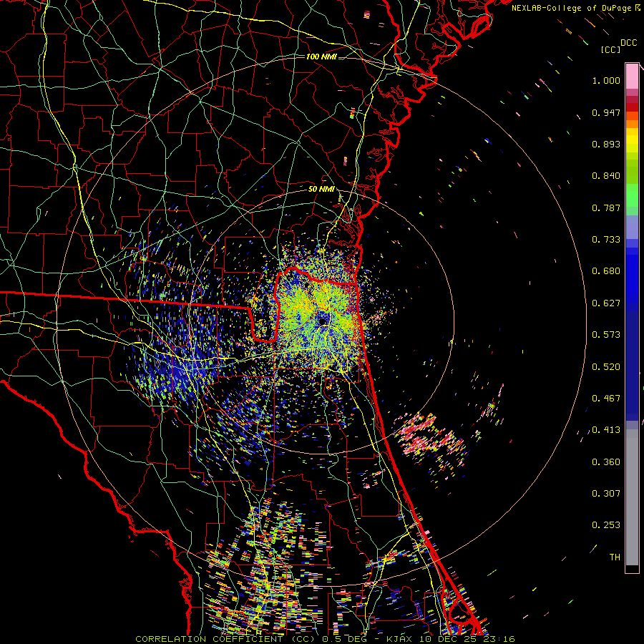The width and height of the screenshot is (644, 644).
Task: Pick the gray segment of the color bar
Action: point(632,497)
